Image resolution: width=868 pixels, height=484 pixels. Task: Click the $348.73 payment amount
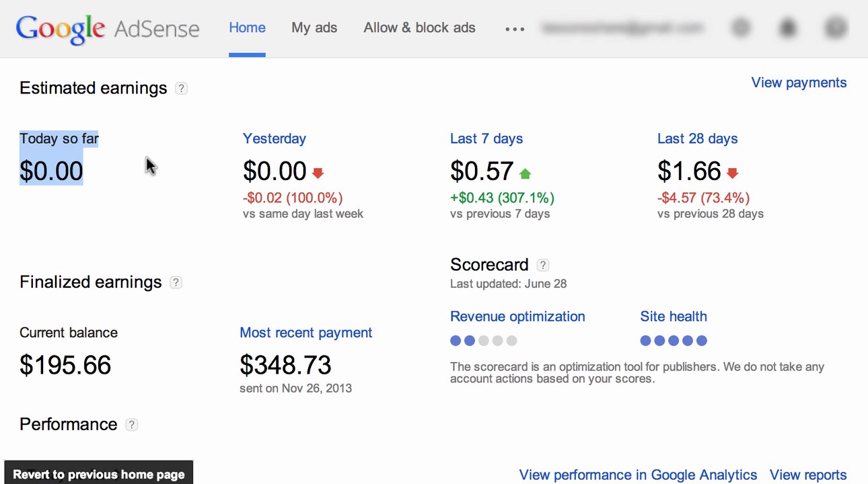click(x=285, y=365)
